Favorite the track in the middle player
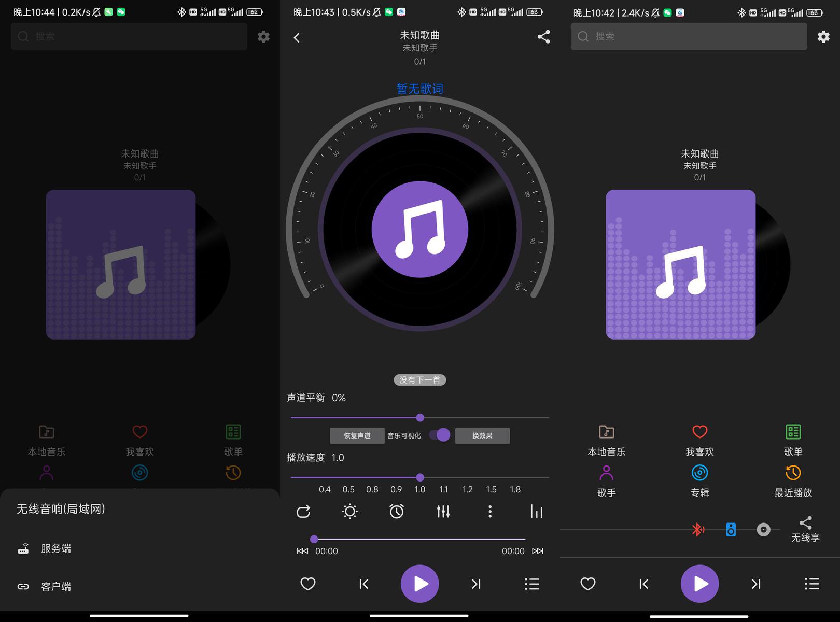Viewport: 840px width, 622px height. (x=308, y=584)
